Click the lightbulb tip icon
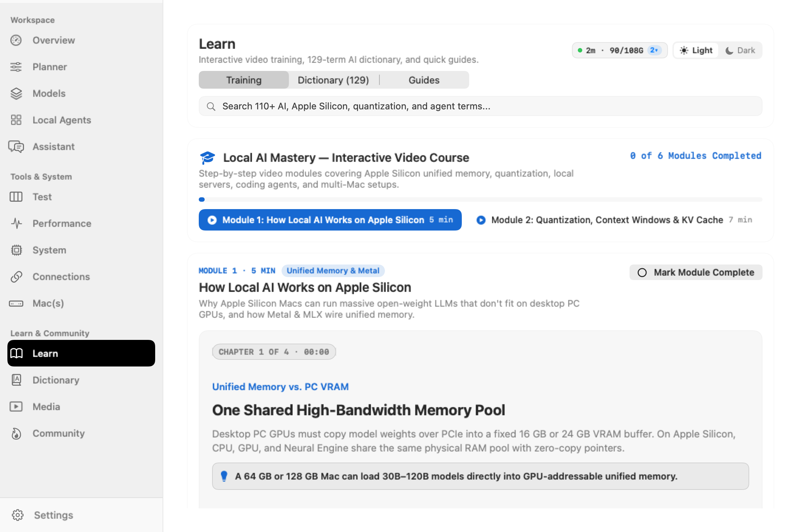Screen dimensions: 798x532 pyautogui.click(x=224, y=476)
